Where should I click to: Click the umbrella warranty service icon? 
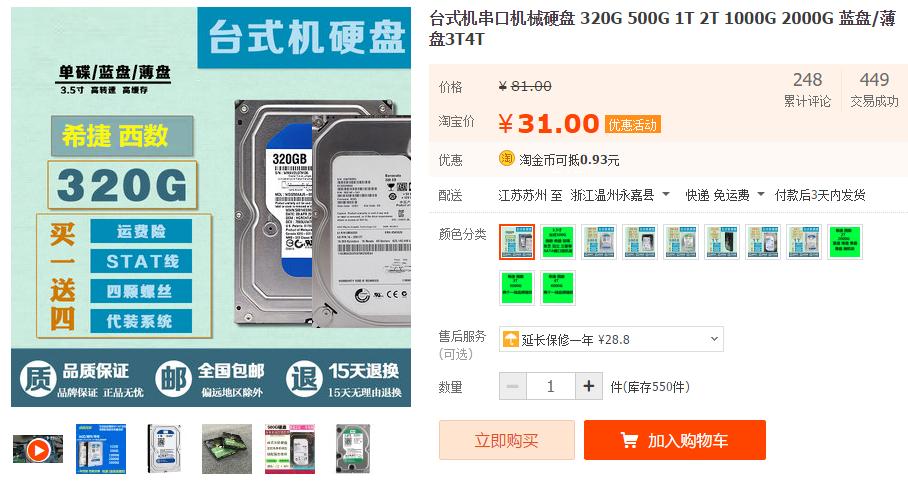coord(511,339)
